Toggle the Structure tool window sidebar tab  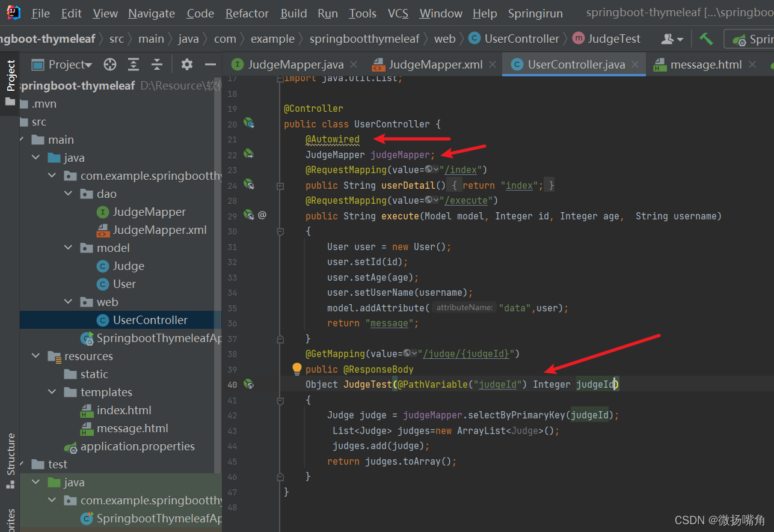[10, 460]
